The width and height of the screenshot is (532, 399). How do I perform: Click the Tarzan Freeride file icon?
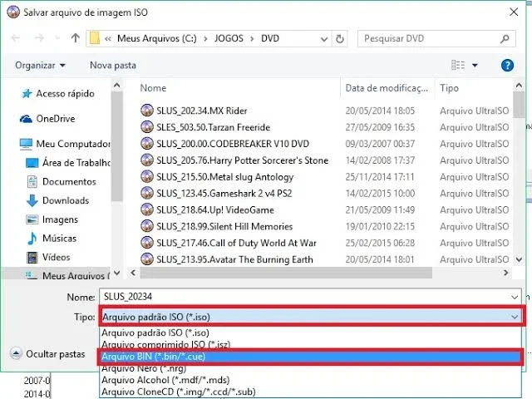pyautogui.click(x=147, y=127)
